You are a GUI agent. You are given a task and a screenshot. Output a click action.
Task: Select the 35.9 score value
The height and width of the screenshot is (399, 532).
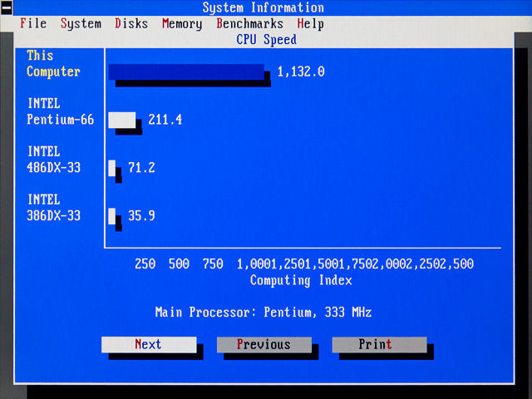tap(141, 216)
